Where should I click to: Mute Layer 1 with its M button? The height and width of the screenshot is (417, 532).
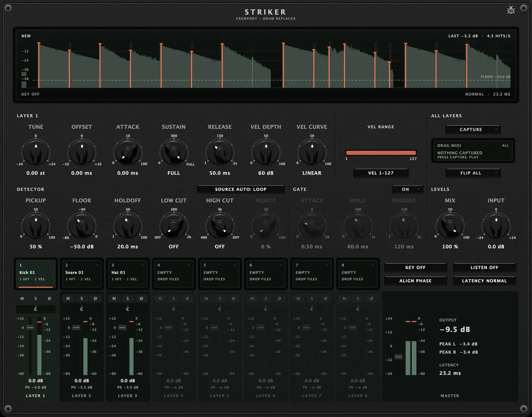22,299
